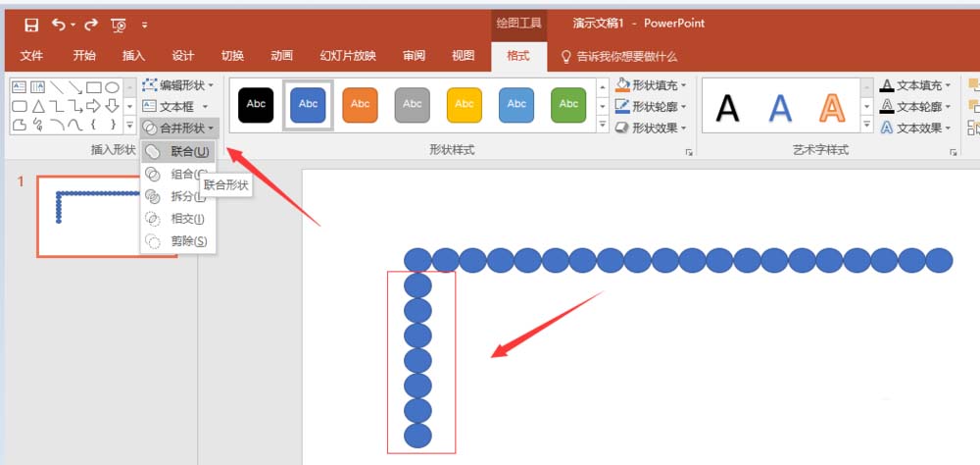Select the rounded rectangle shape

click(20, 106)
